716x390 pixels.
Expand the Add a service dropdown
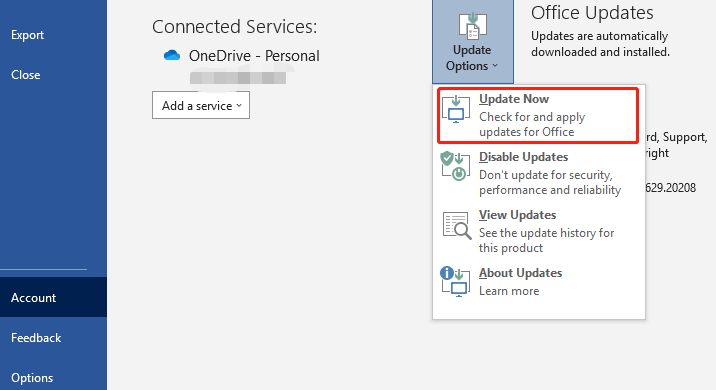pos(201,105)
